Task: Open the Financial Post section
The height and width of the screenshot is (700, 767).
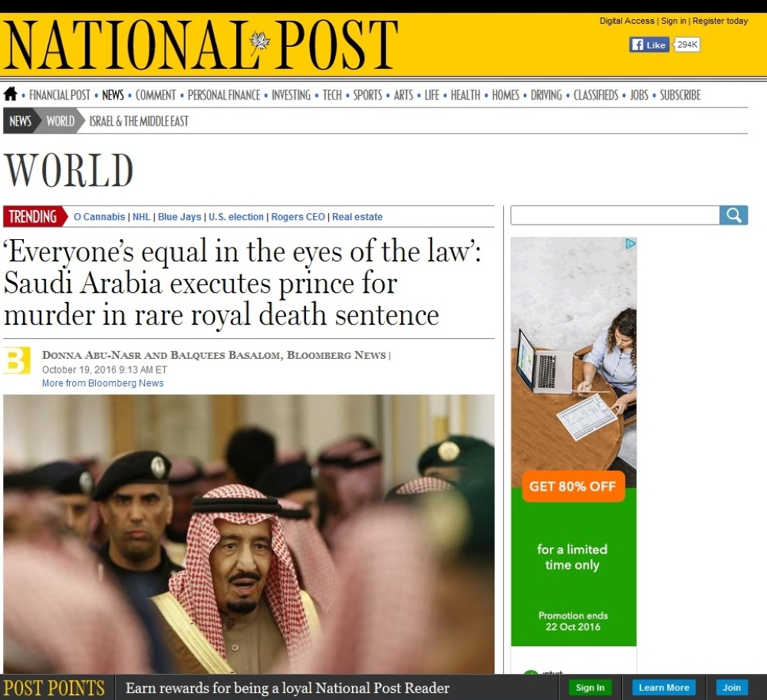Action: pyautogui.click(x=60, y=95)
